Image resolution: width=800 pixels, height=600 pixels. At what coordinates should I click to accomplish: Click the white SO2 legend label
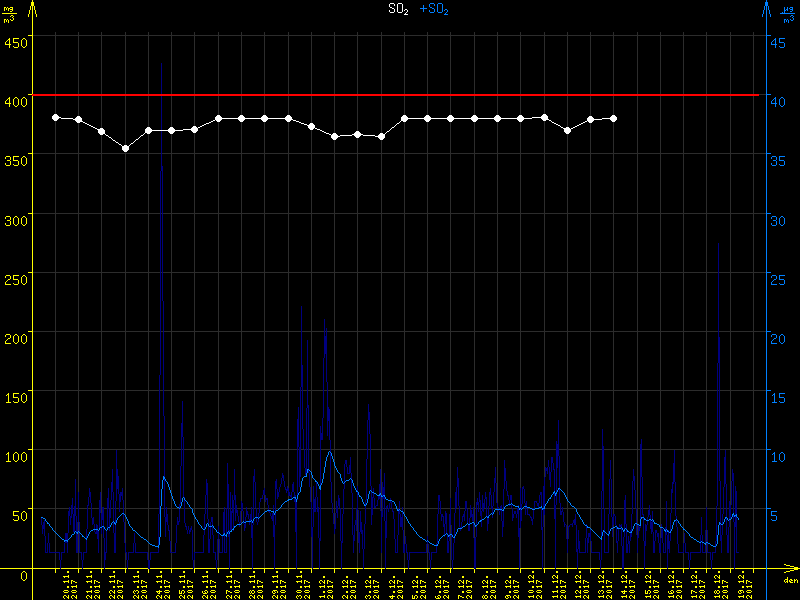coord(398,9)
